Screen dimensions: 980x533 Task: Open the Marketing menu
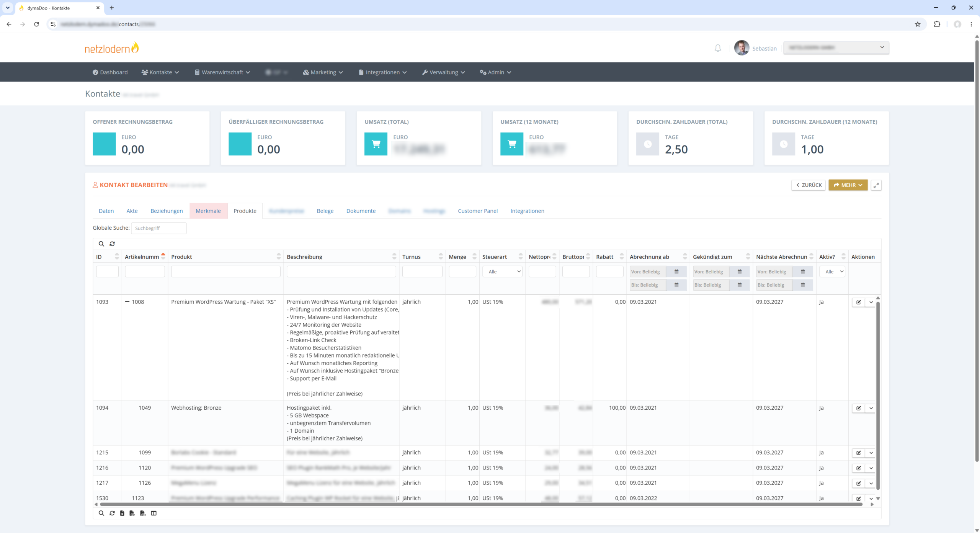pyautogui.click(x=323, y=72)
